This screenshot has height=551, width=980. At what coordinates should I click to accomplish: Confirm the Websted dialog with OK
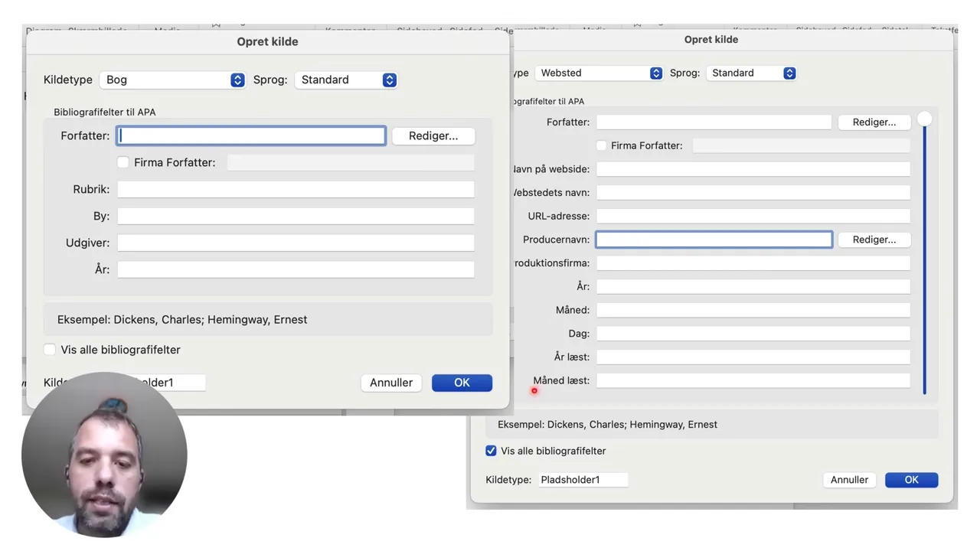(x=911, y=480)
